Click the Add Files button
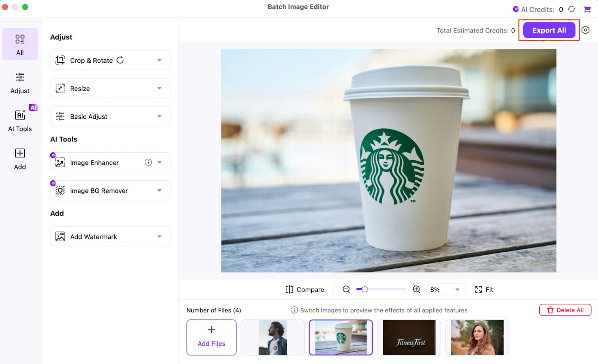 click(212, 337)
